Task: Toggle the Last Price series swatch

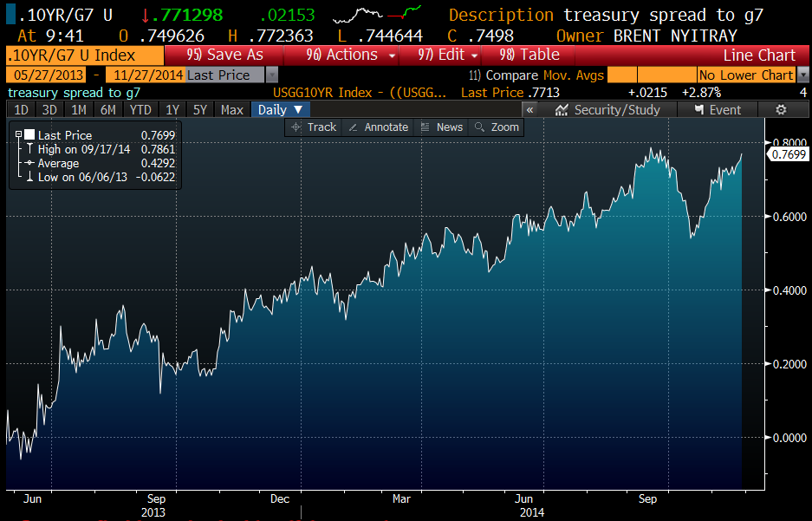Action: pos(29,135)
